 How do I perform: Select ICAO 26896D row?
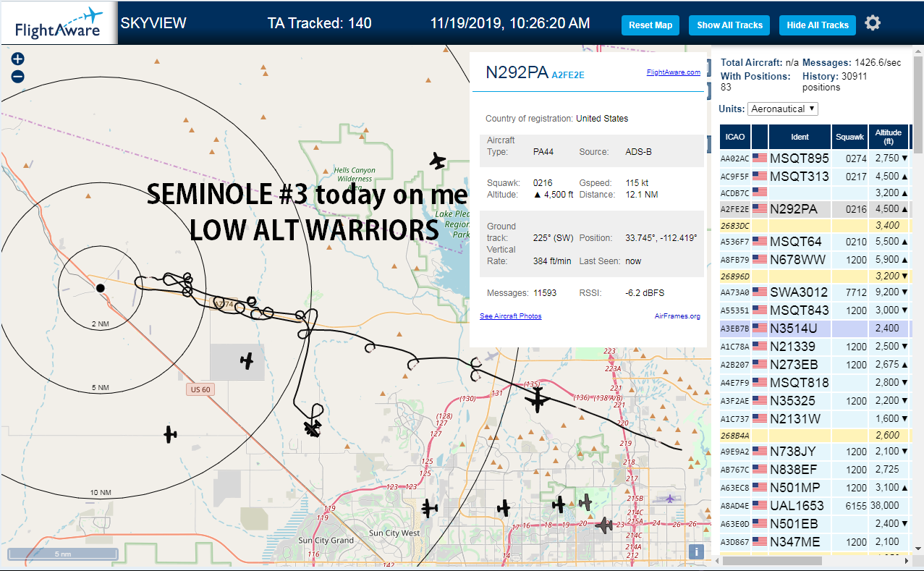815,276
